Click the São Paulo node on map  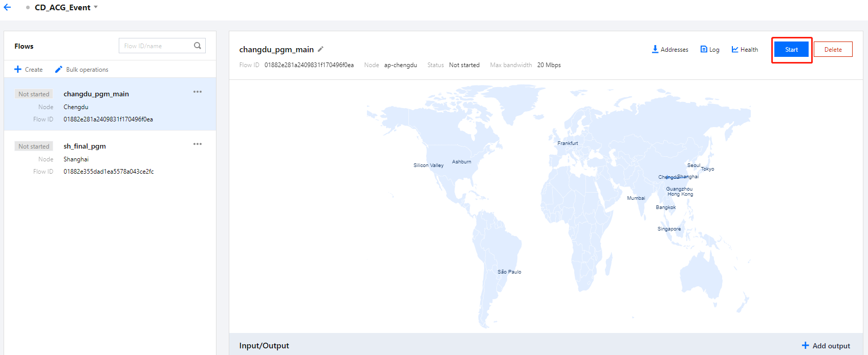[509, 272]
